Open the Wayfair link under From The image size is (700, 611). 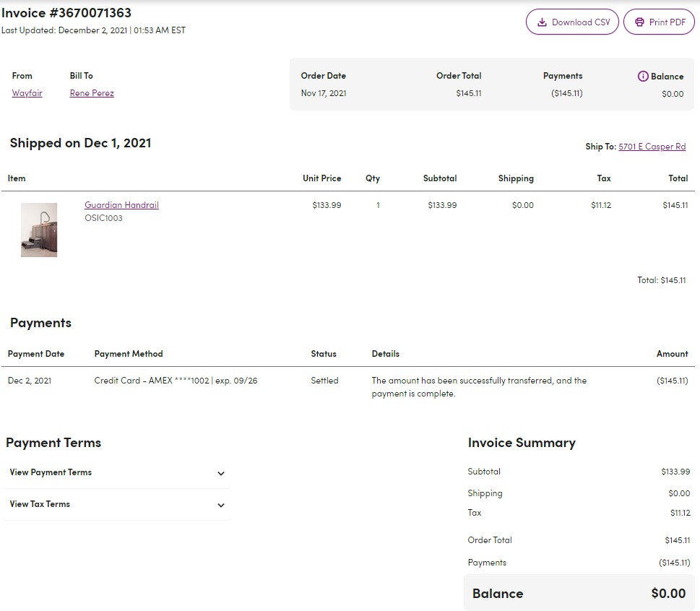[x=27, y=93]
